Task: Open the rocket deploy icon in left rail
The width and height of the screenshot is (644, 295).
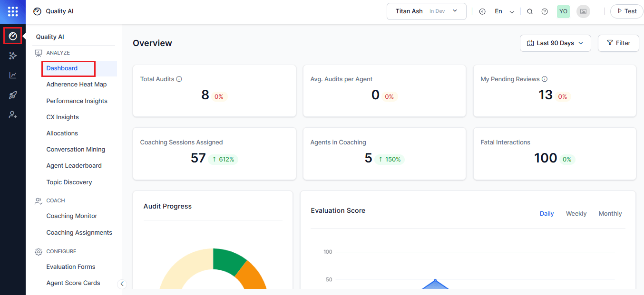Action: pyautogui.click(x=13, y=95)
